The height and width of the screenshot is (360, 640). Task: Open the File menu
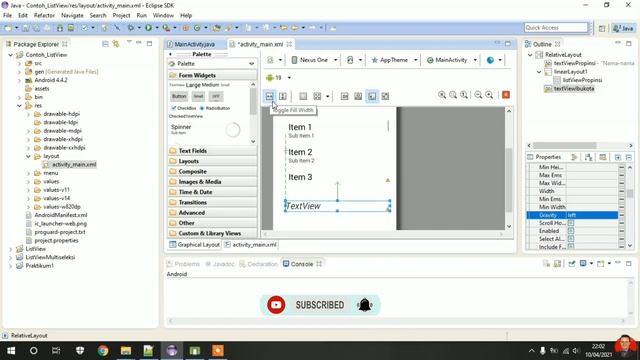[x=7, y=16]
